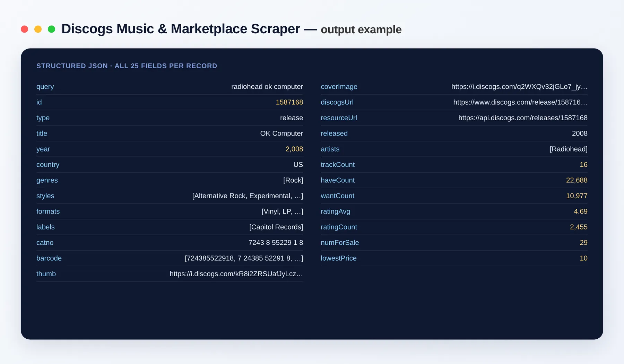624x364 pixels.
Task: Click the 'query' field label
Action: (x=45, y=87)
